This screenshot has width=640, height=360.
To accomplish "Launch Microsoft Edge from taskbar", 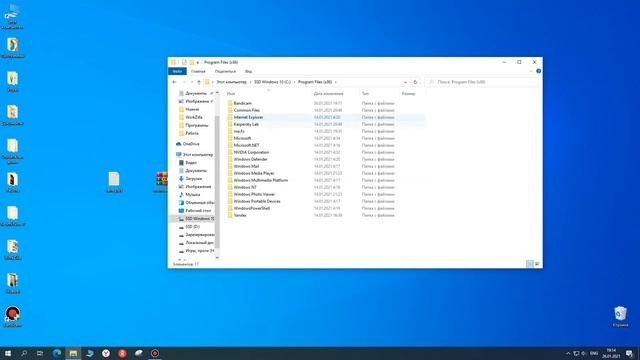I will pyautogui.click(x=57, y=353).
